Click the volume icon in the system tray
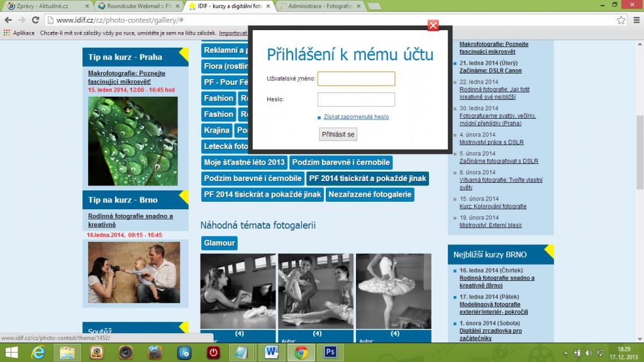This screenshot has height=362, width=644. pos(589,353)
